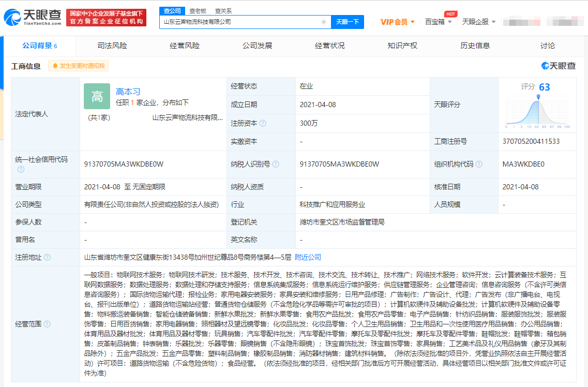The width and height of the screenshot is (588, 387).
Task: Click the help icon beside 经营范围
Action: (47, 324)
